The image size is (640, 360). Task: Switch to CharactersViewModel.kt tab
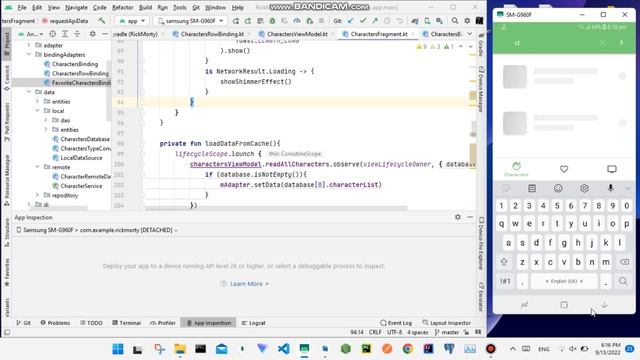click(297, 34)
